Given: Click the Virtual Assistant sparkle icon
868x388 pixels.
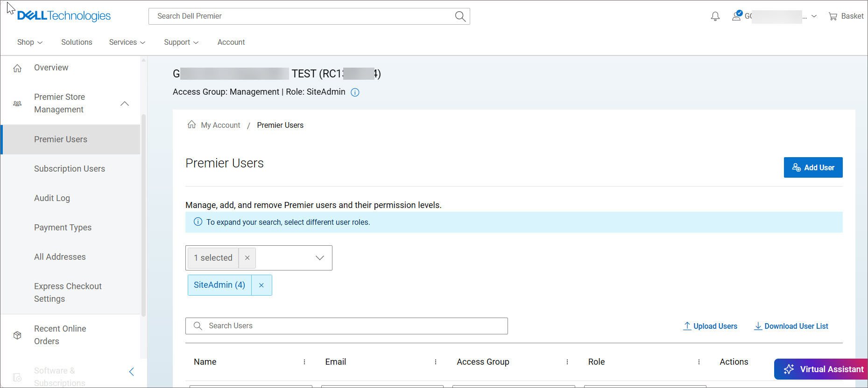Looking at the screenshot, I should point(789,369).
